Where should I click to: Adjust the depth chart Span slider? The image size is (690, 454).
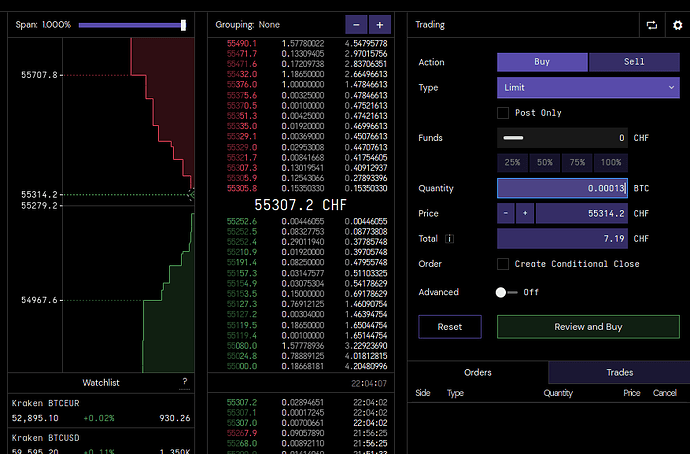click(x=183, y=24)
